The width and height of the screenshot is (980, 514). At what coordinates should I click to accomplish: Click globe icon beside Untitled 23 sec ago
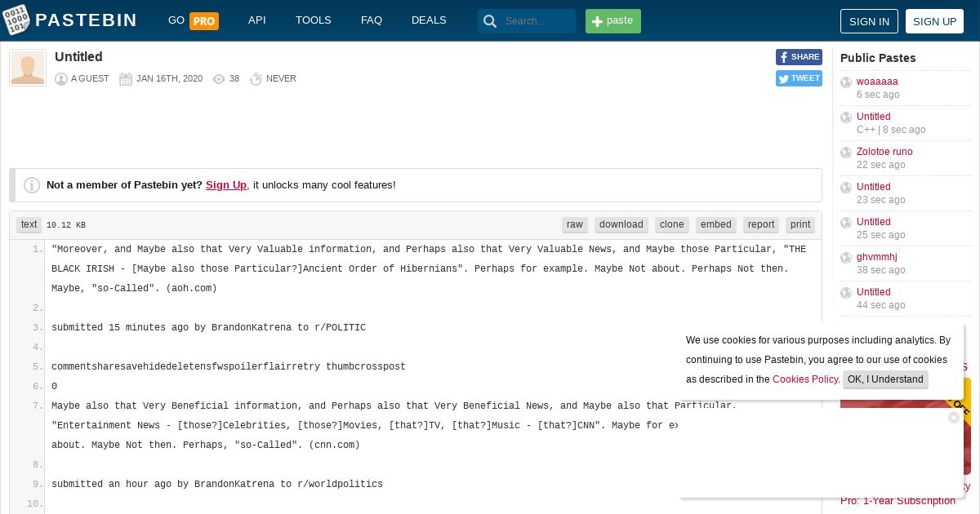click(846, 188)
